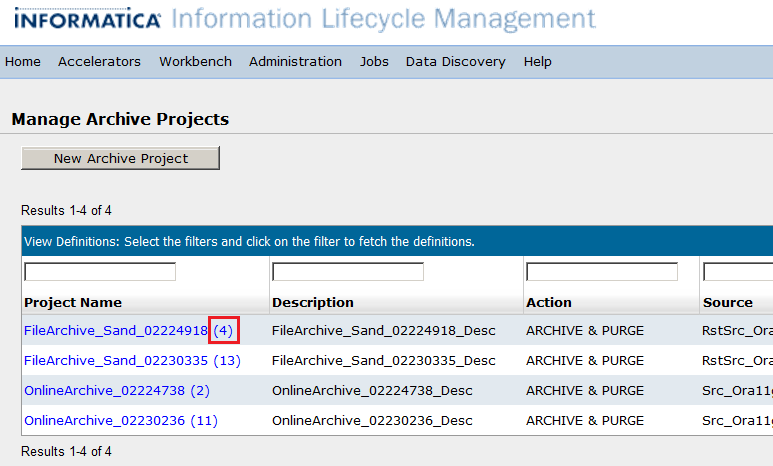Focus the Project Name filter field
Screen dimensions: 773x466
100,272
